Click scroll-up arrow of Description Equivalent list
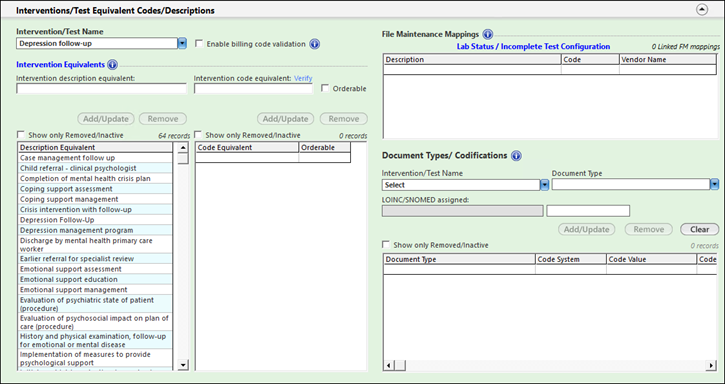The width and height of the screenshot is (725, 384). pos(183,148)
